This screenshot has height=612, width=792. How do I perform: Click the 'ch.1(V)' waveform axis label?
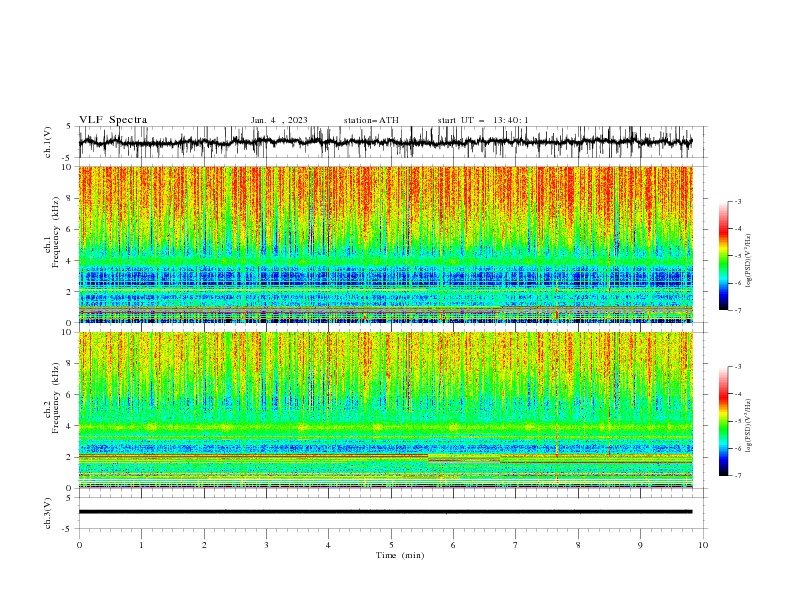[x=48, y=142]
